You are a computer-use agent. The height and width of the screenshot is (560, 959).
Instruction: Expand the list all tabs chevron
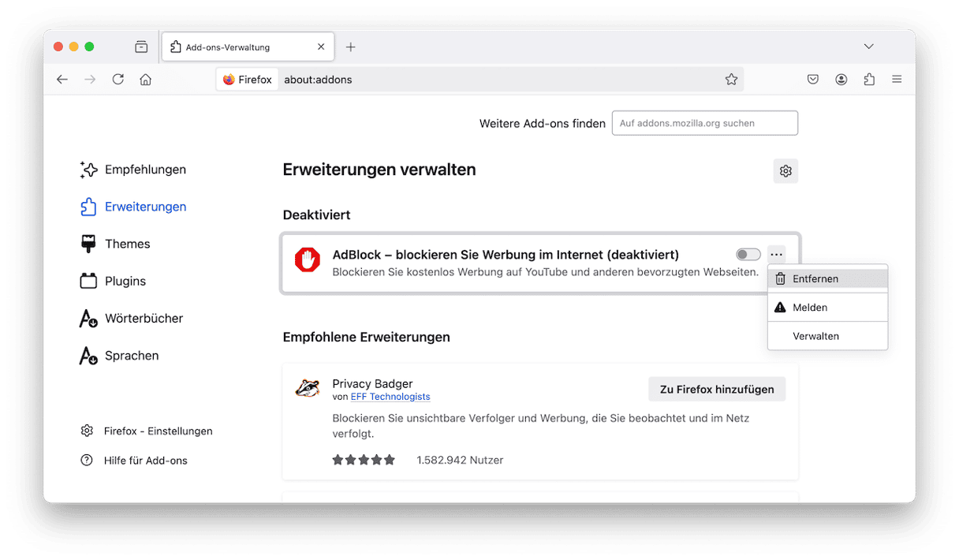[868, 47]
